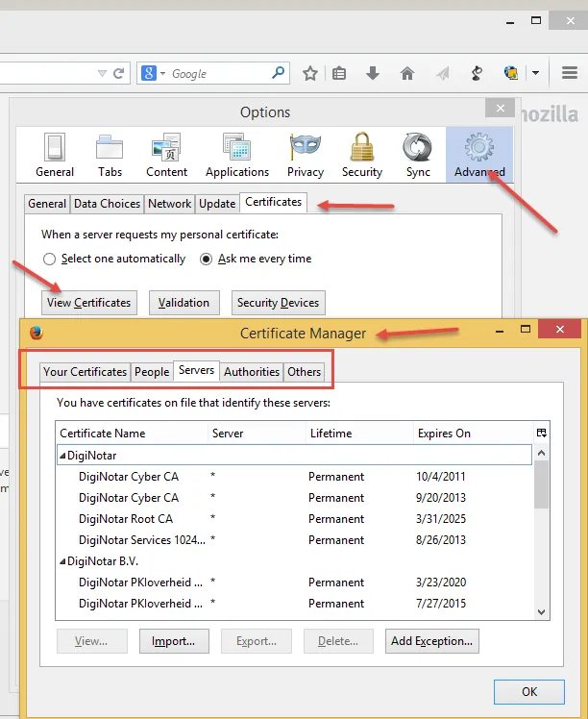The width and height of the screenshot is (588, 719).
Task: Sort by Certificate Name column header
Action: (132, 434)
